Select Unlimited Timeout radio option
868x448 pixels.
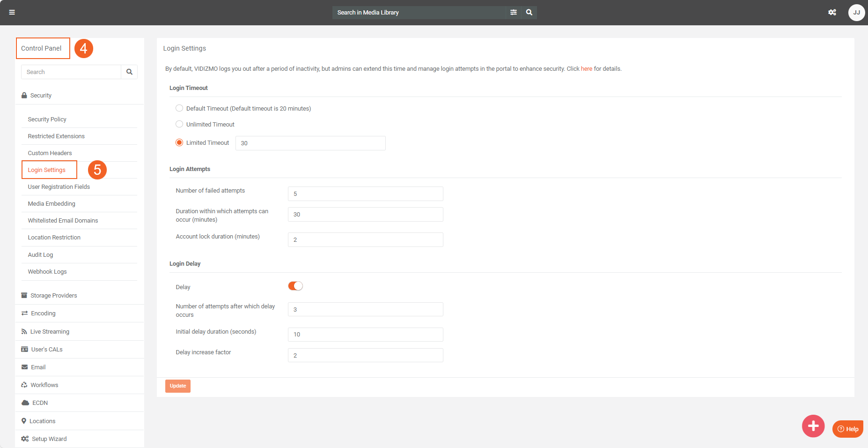179,124
